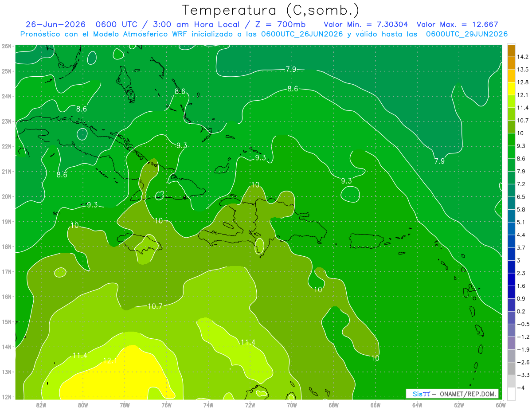532x411 pixels.
Task: Click the "Sis" ONAMET/REP.DOM. logo box
Action: point(452,394)
